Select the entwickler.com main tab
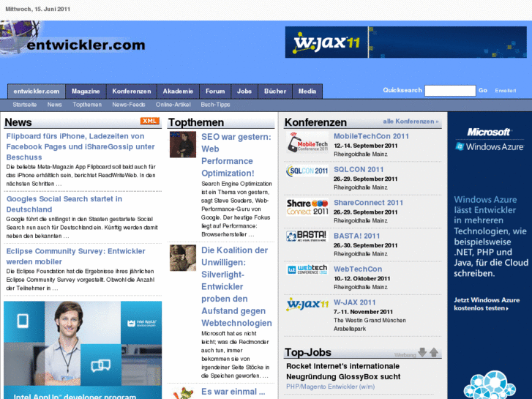The width and height of the screenshot is (532, 399). [x=37, y=92]
